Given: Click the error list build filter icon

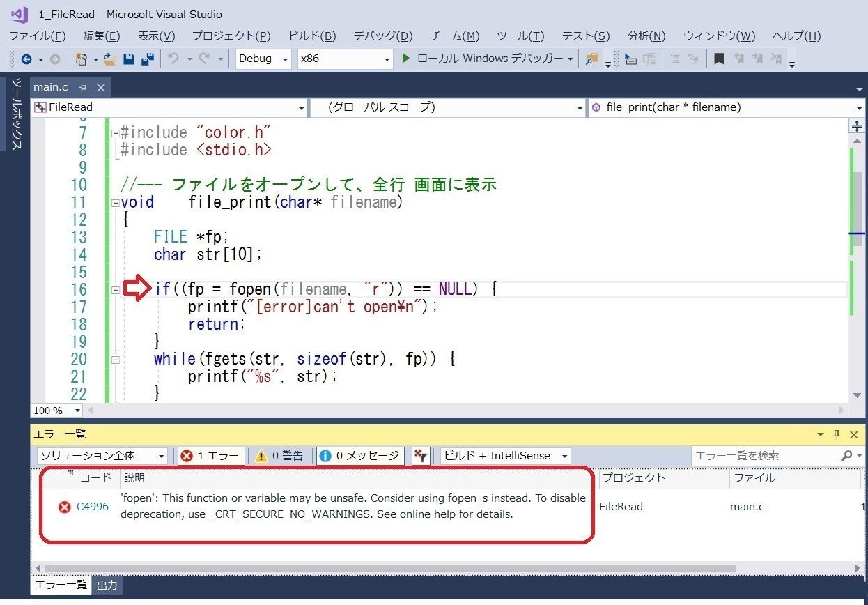Looking at the screenshot, I should (421, 456).
